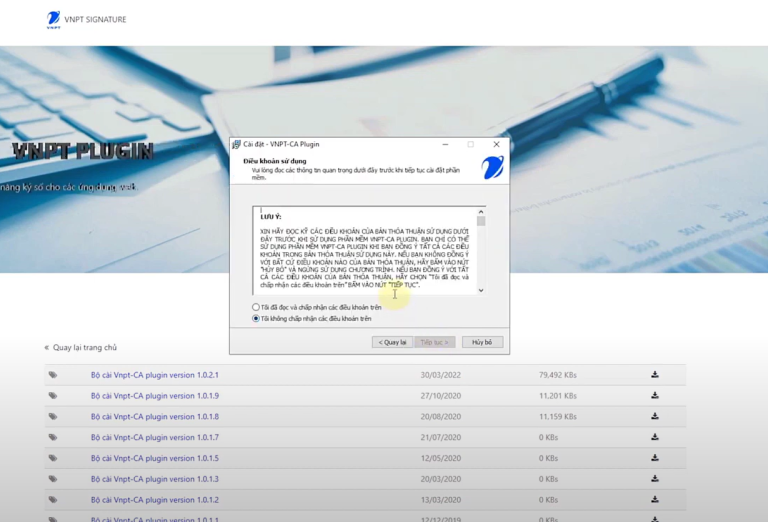The height and width of the screenshot is (522, 768).
Task: Download Vnpt-CA plugin version 1.0.2.1
Action: click(x=655, y=375)
